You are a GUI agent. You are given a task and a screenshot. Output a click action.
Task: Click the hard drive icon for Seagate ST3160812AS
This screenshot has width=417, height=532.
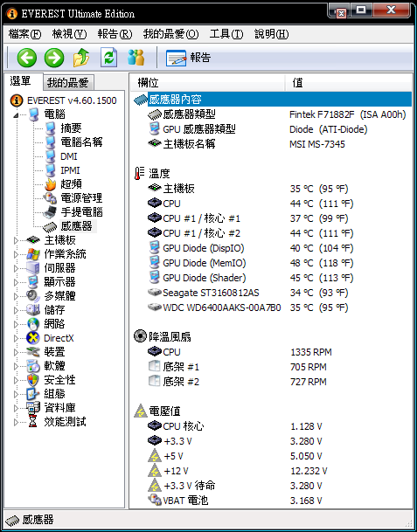tap(155, 292)
